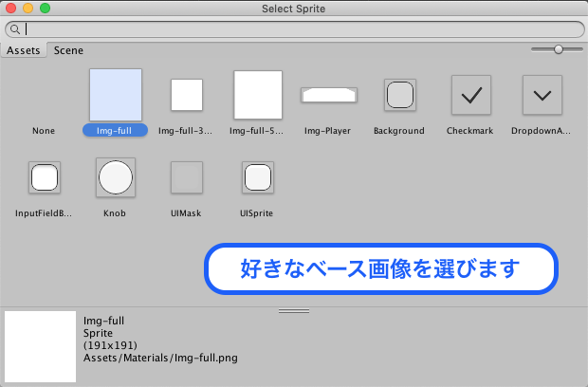Click the green macOS zoom window button
588x387 pixels.
(x=45, y=9)
